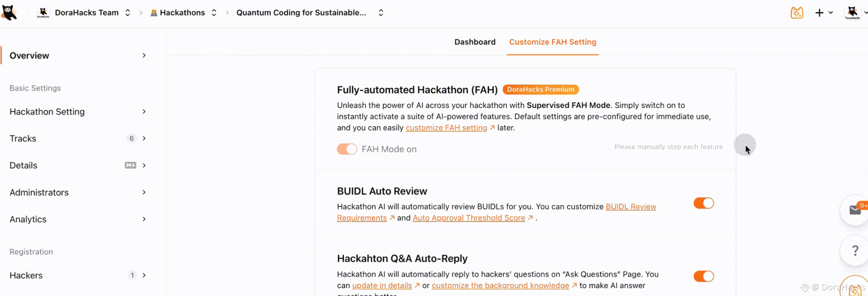Select the Customize FAH Setting tab
This screenshot has height=296, width=868.
[553, 42]
